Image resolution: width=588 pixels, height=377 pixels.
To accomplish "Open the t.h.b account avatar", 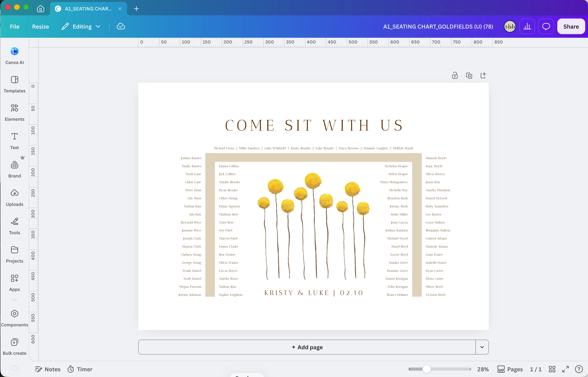I will click(x=510, y=26).
